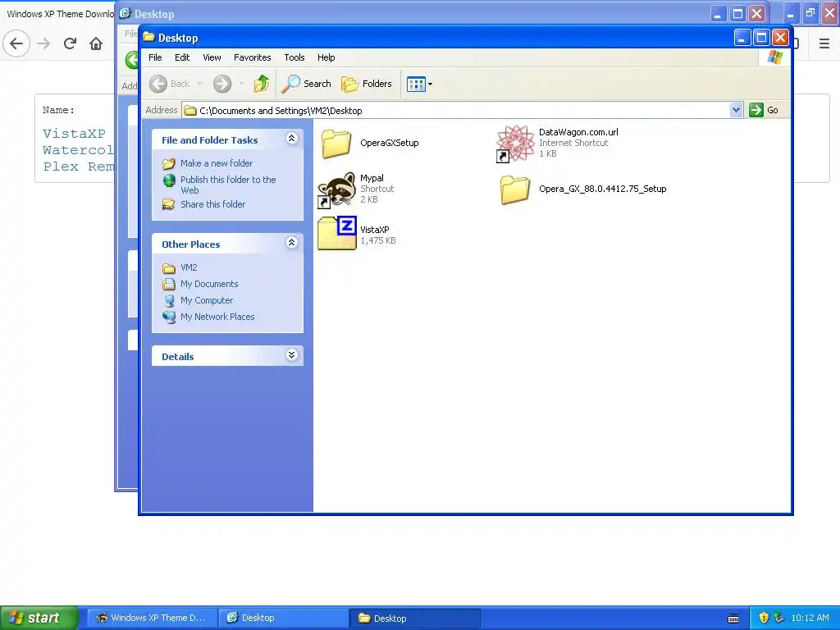Click the Share this folder icon
The image size is (840, 630).
[x=169, y=204]
